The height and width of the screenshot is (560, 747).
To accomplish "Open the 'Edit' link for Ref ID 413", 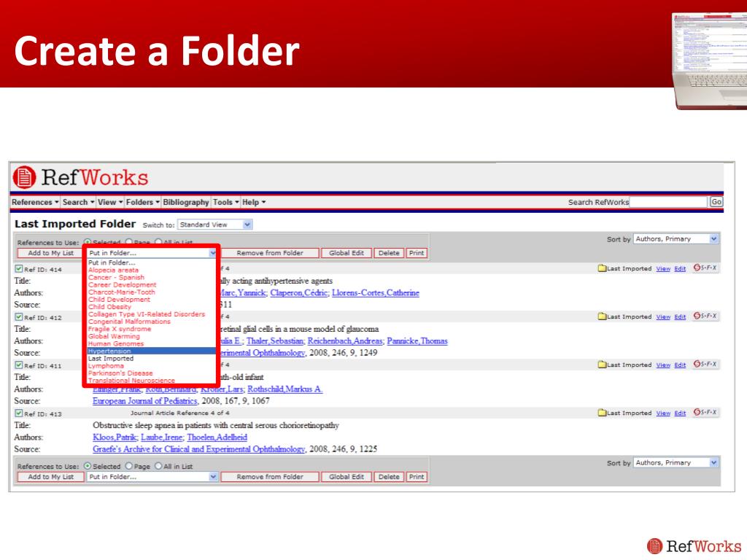I will point(680,413).
